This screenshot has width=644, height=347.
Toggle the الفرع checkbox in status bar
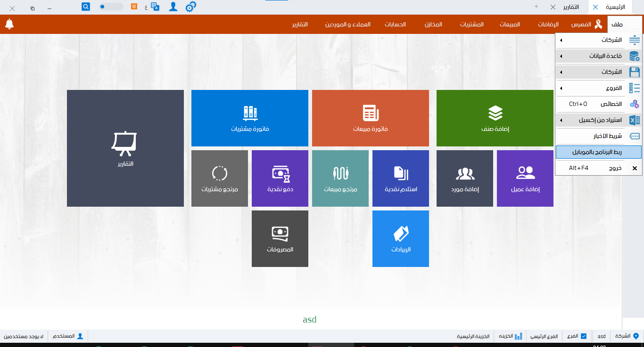[584, 336]
